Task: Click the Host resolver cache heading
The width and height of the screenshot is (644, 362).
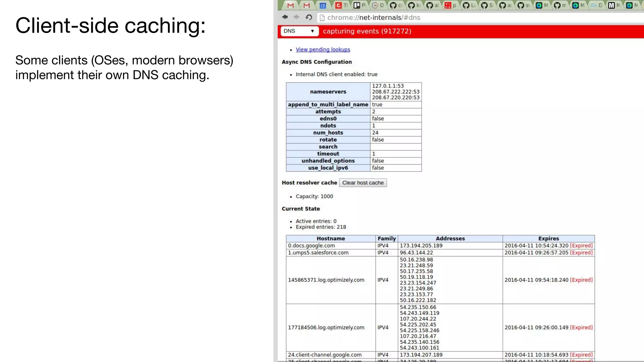Action: coord(309,183)
